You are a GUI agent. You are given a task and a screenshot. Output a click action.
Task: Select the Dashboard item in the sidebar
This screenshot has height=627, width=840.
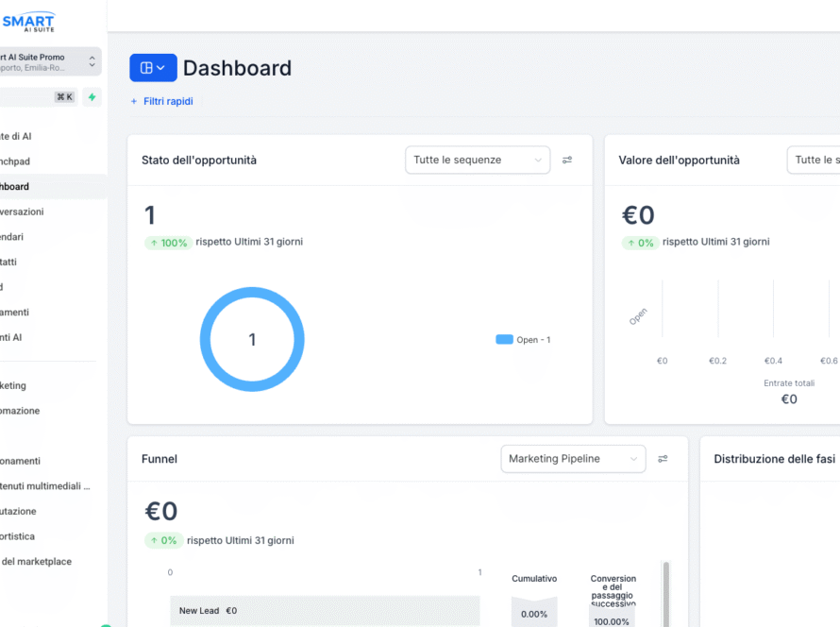[19, 187]
